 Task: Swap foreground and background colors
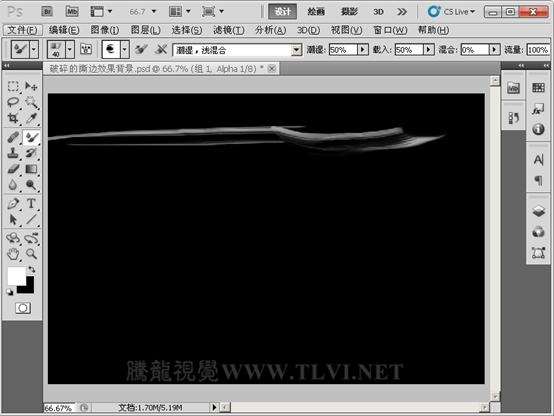click(x=31, y=269)
